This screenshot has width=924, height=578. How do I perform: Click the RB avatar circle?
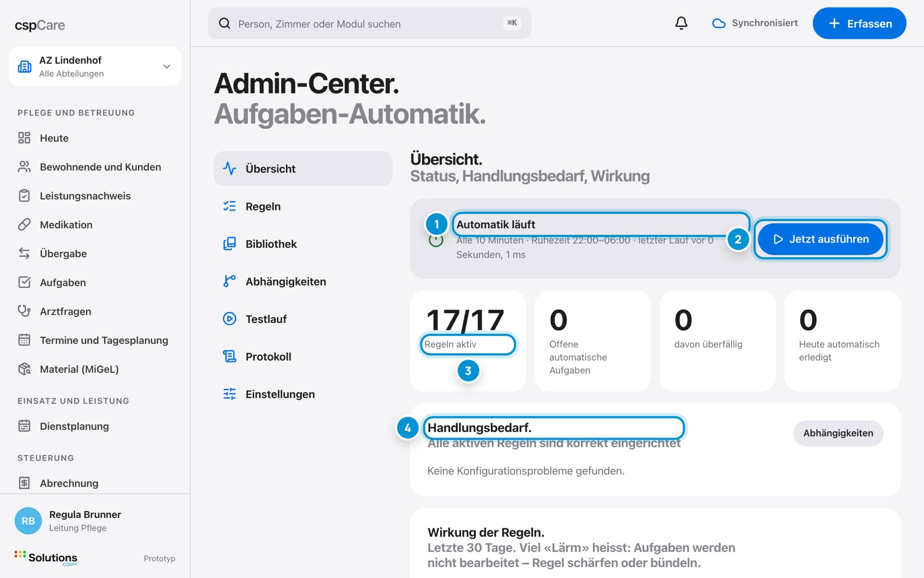[x=28, y=521]
